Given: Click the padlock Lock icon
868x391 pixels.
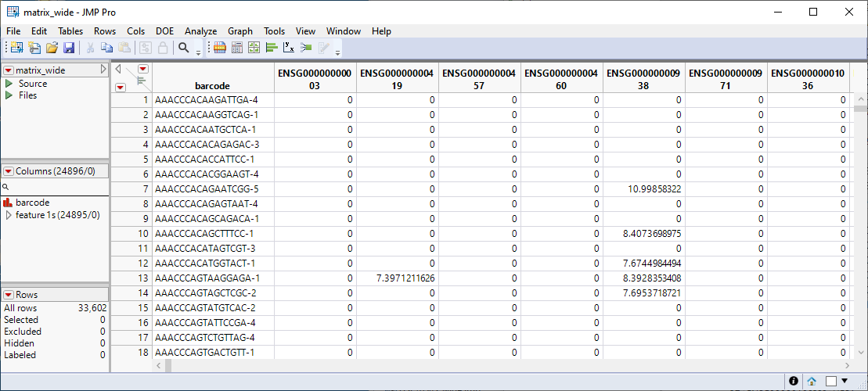Looking at the screenshot, I should pos(163,48).
